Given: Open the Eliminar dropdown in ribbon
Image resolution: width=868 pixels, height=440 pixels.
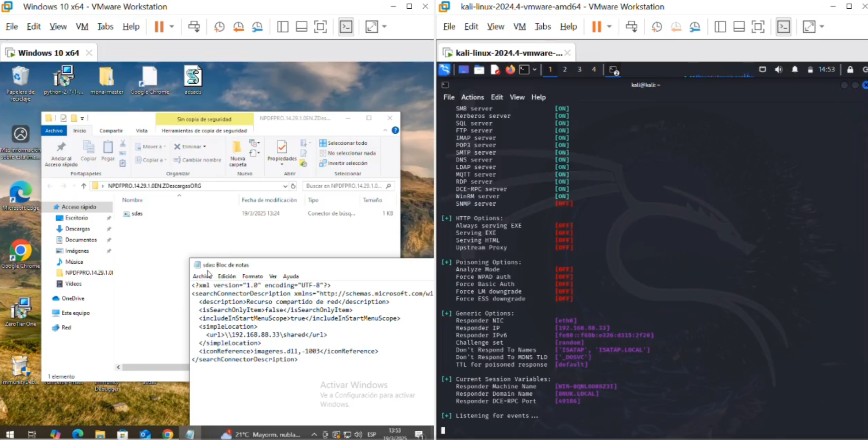Looking at the screenshot, I should pyautogui.click(x=190, y=147).
